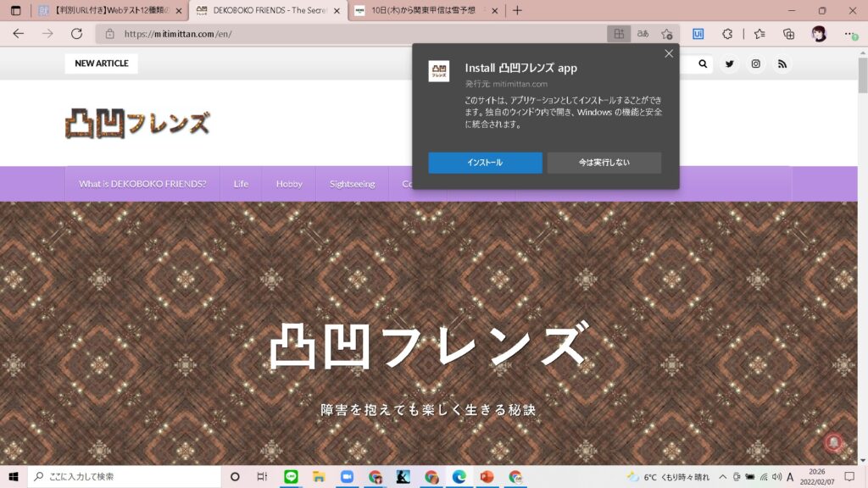Open the Sightseeing menu item
868x488 pixels.
(x=352, y=184)
